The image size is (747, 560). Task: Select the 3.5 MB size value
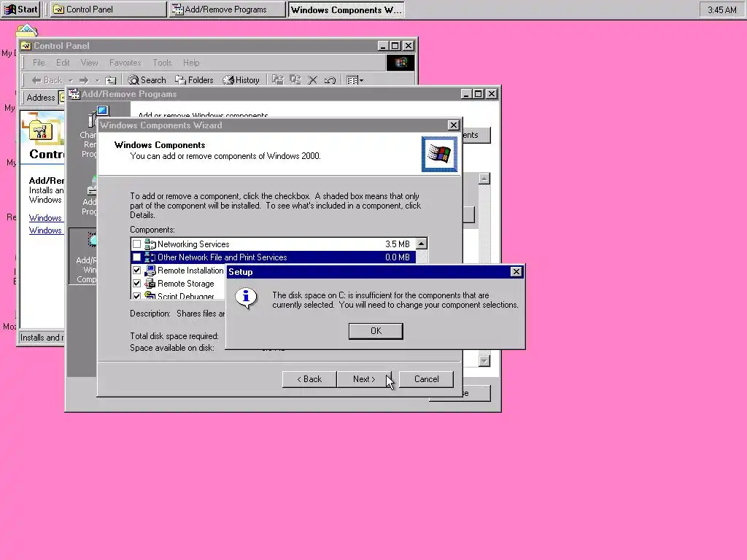point(398,244)
